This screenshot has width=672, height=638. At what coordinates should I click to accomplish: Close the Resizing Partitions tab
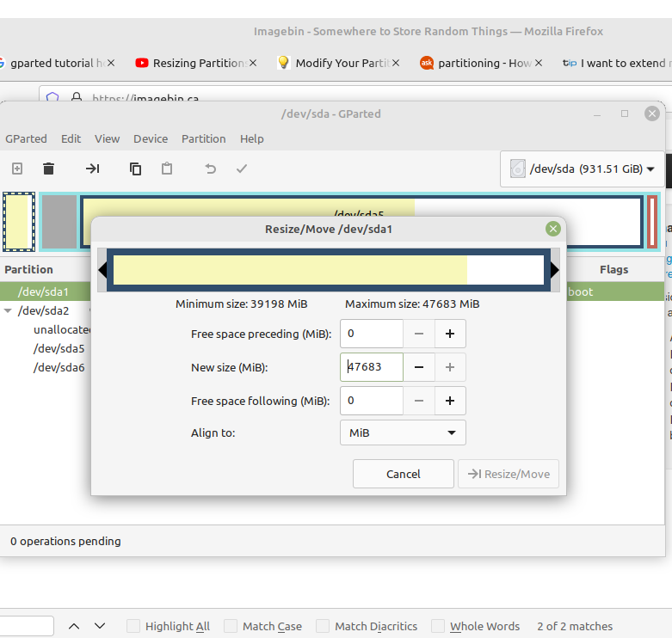253,63
